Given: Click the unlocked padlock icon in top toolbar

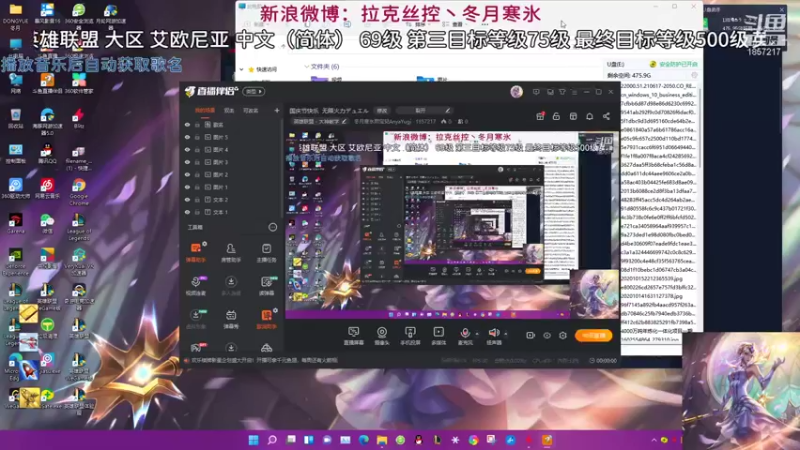Looking at the screenshot, I should [556, 116].
